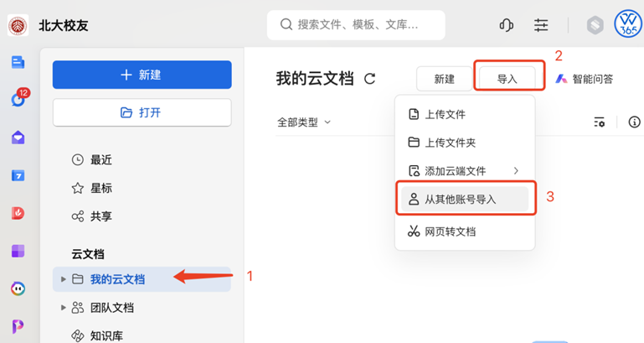
Task: Open the settings sliders icon
Action: tap(541, 25)
